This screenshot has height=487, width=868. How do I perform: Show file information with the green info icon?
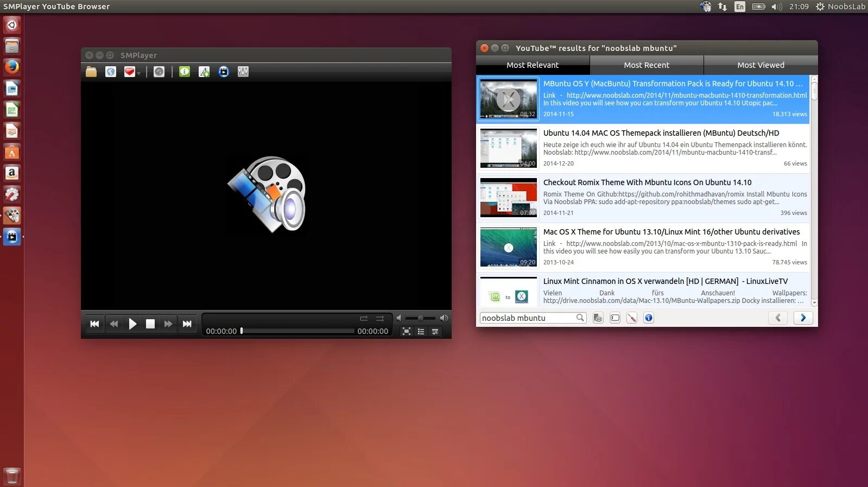(x=185, y=72)
